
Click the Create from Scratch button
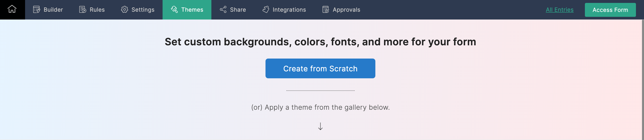[320, 68]
